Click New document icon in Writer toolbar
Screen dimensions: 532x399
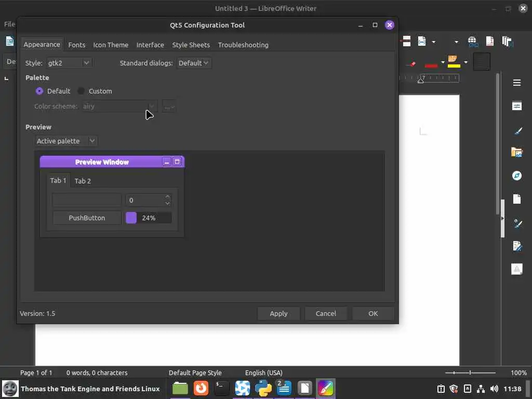click(x=9, y=41)
